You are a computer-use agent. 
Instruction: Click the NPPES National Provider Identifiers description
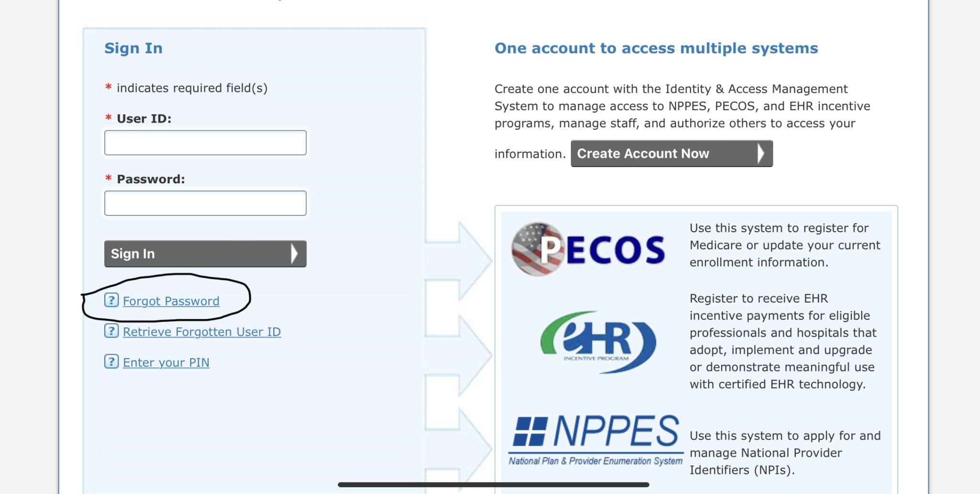785,452
